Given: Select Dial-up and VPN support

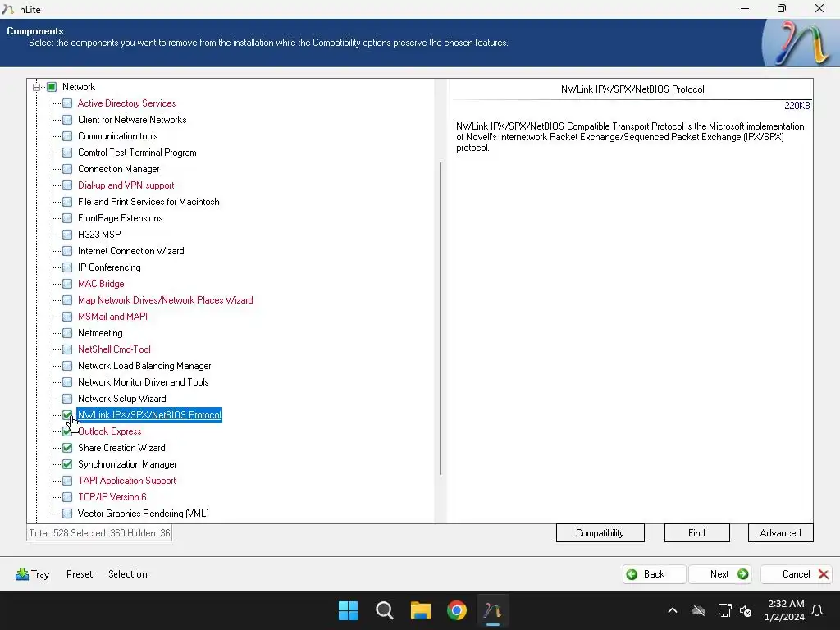Looking at the screenshot, I should point(126,185).
